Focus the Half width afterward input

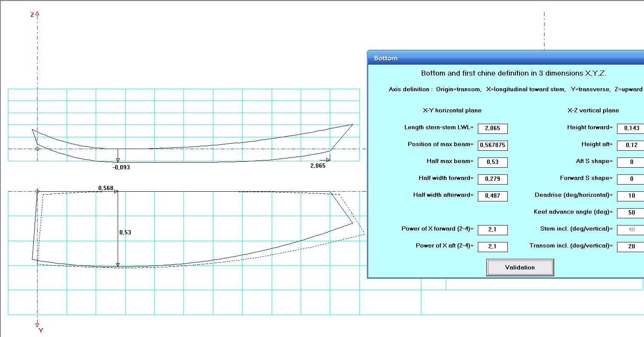(492, 196)
